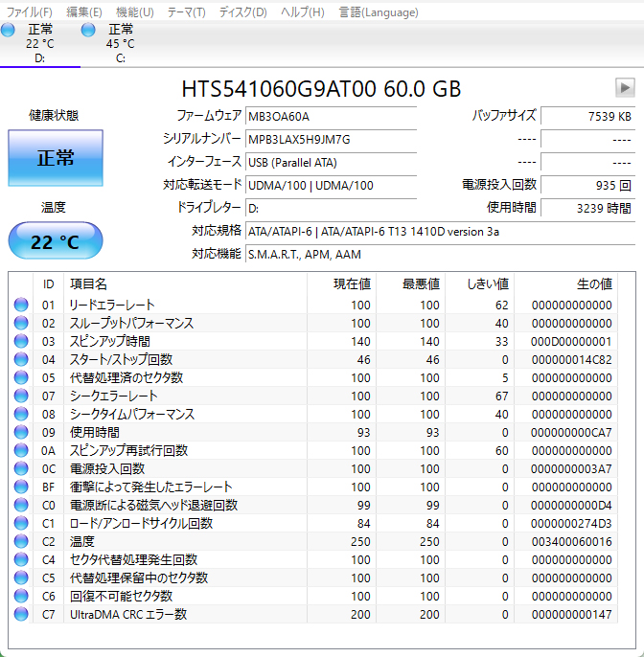Click the 正常 health status button
644x657 pixels.
click(x=56, y=158)
